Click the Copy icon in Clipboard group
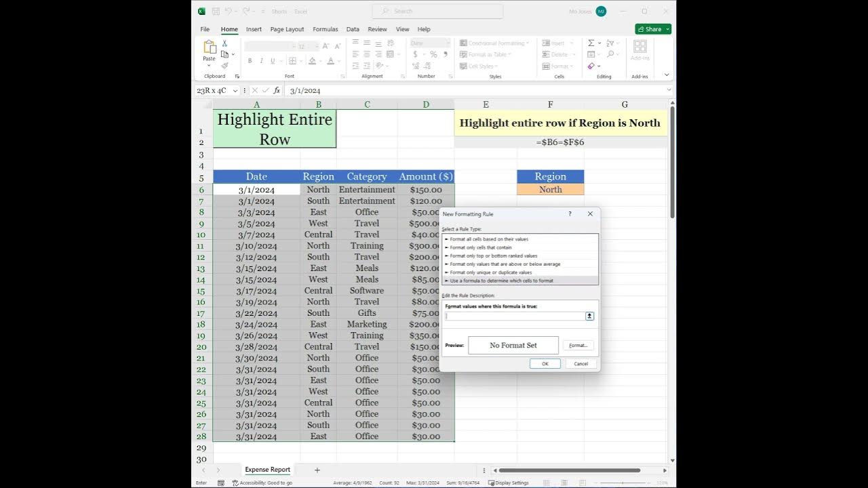868x488 pixels. 224,54
